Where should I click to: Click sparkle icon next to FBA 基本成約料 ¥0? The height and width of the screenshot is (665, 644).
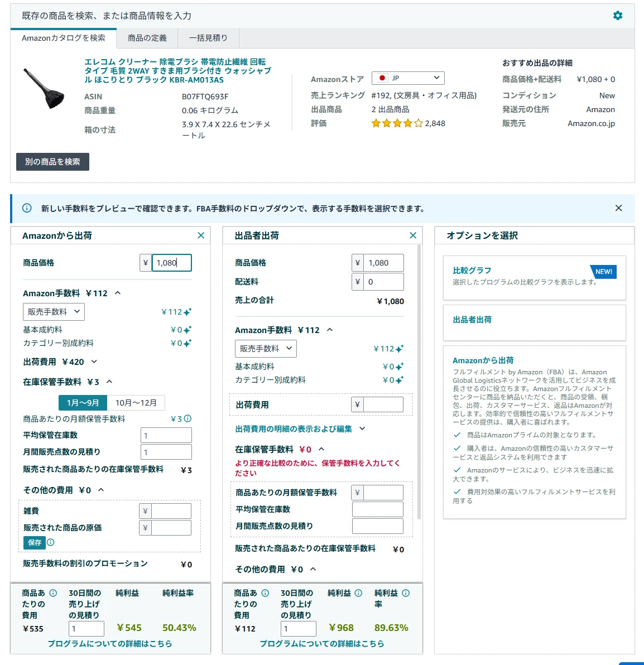(188, 330)
